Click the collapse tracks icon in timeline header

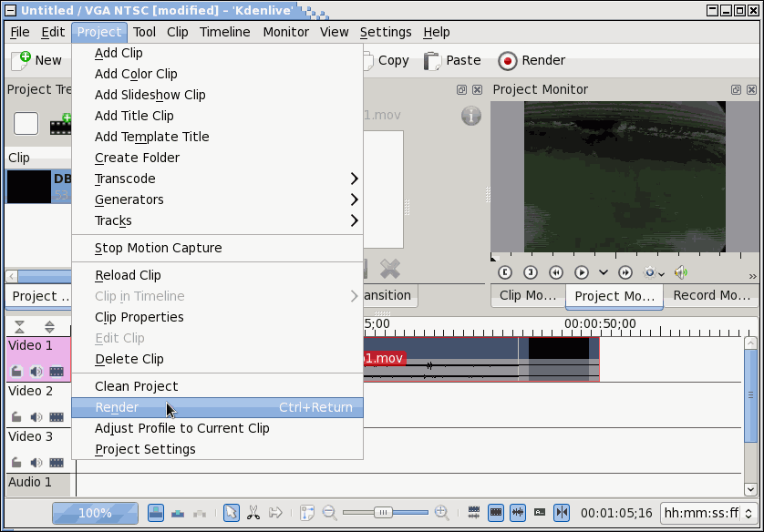point(19,327)
